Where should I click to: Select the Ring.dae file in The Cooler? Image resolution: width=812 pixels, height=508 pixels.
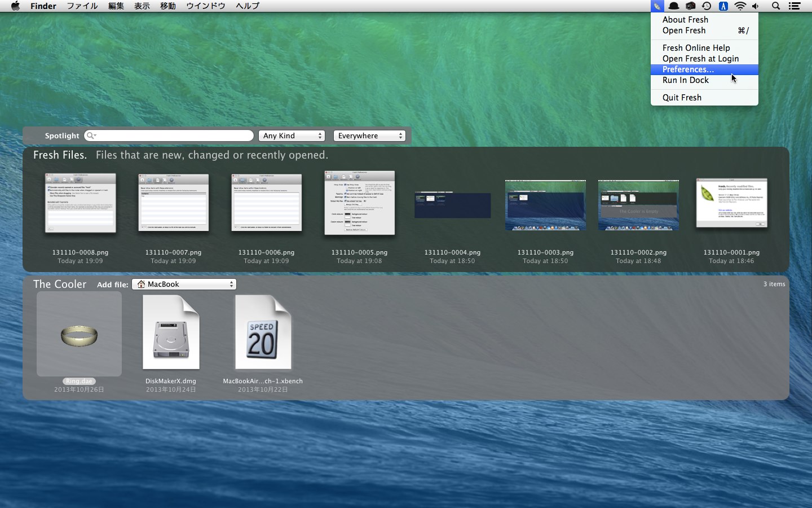point(79,335)
